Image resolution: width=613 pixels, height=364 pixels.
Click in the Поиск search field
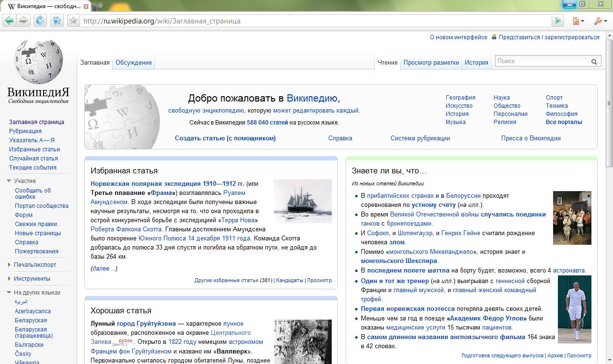pyautogui.click(x=543, y=61)
